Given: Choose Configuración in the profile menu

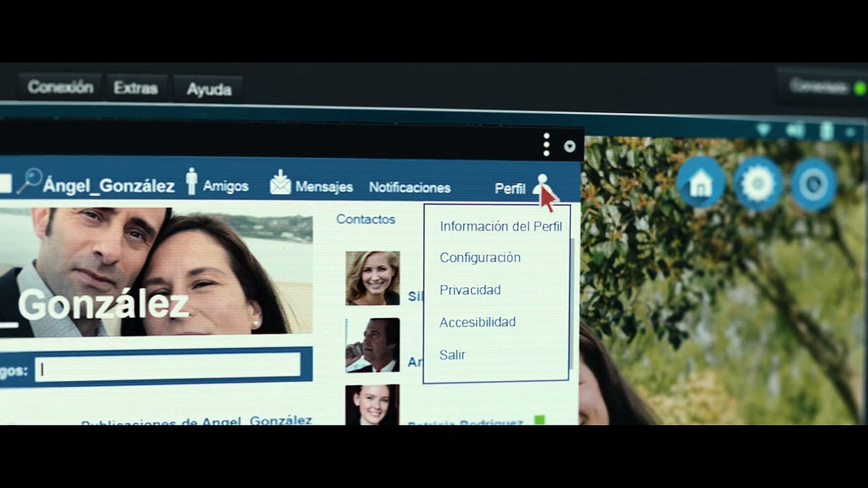Looking at the screenshot, I should (480, 258).
